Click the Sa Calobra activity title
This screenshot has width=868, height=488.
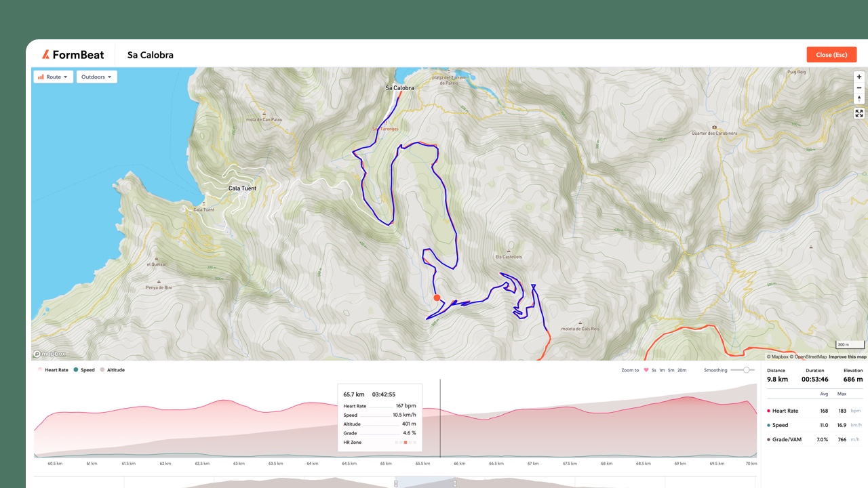point(151,55)
